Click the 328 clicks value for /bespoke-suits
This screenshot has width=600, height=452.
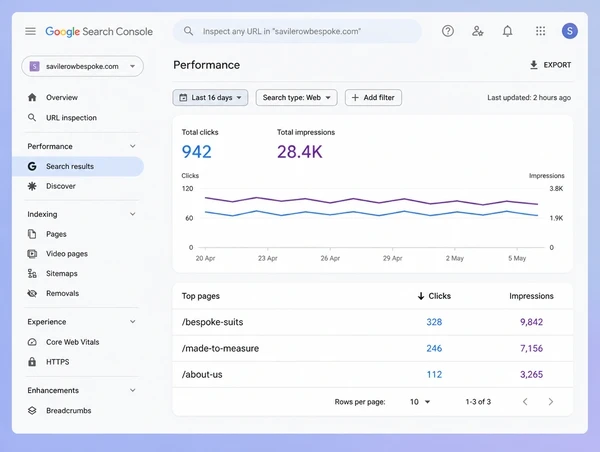(434, 322)
